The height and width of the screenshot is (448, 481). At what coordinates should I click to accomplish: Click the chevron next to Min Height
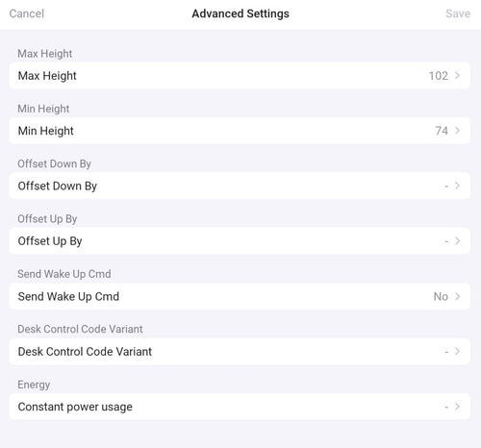(x=458, y=131)
